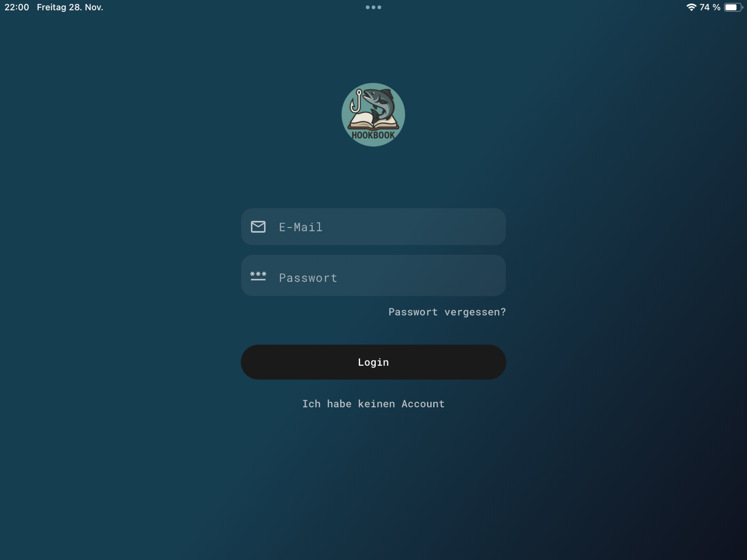Tap the black Login button

pyautogui.click(x=373, y=362)
